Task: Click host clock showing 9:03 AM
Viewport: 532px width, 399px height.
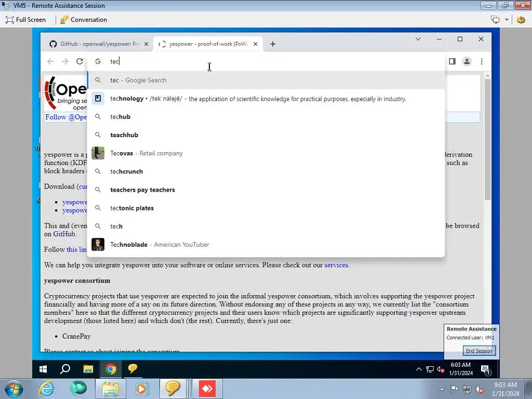Action: coord(506,389)
